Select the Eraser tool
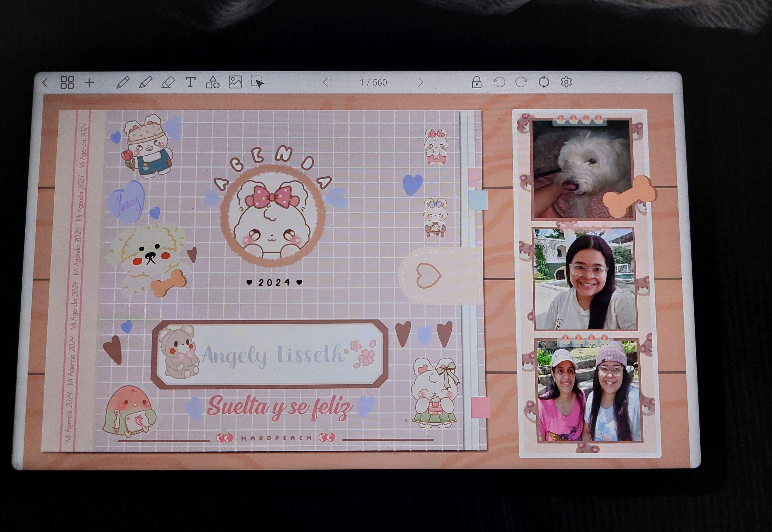Screen dimensions: 772x532 [168, 82]
